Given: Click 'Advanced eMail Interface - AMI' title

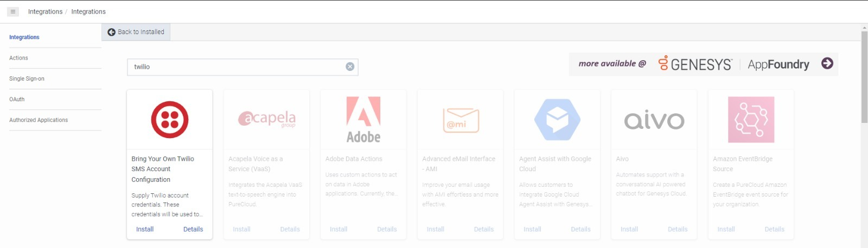Looking at the screenshot, I should (x=459, y=164).
